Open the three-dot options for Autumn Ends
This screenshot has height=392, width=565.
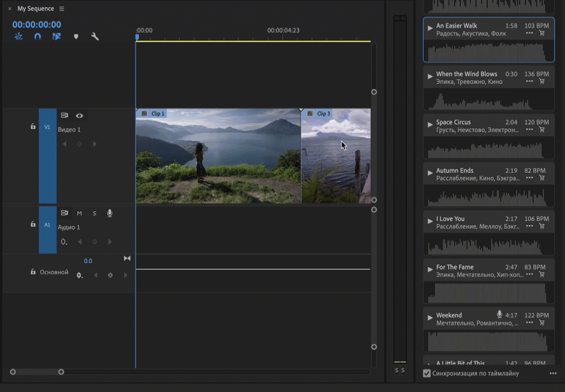[x=529, y=178]
